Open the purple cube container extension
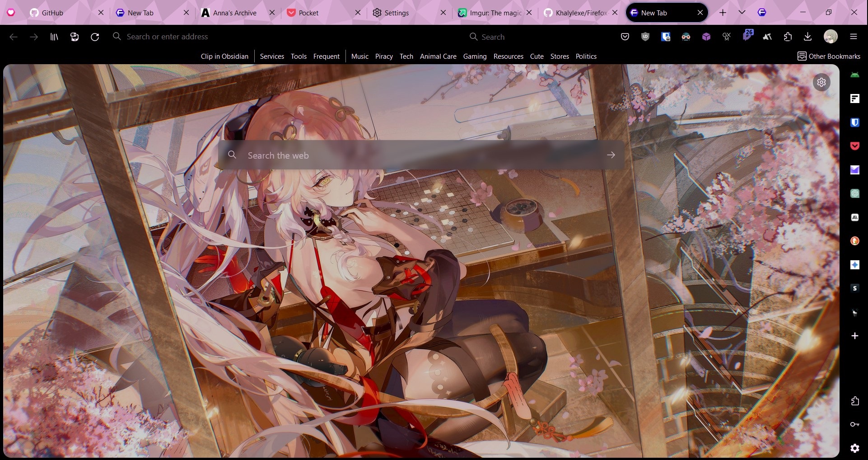The image size is (868, 460). 706,37
